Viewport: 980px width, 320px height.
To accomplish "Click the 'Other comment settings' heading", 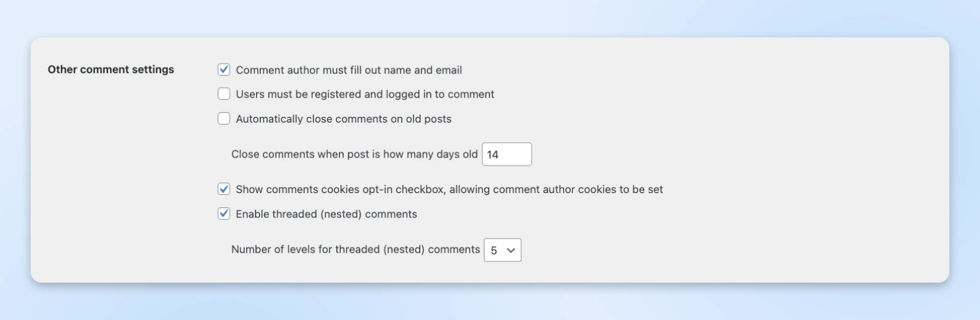I will pos(111,69).
